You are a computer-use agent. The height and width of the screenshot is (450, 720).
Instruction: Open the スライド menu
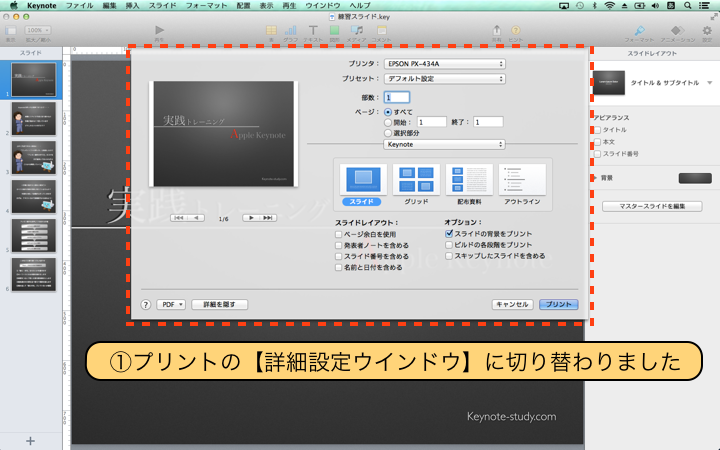(163, 6)
